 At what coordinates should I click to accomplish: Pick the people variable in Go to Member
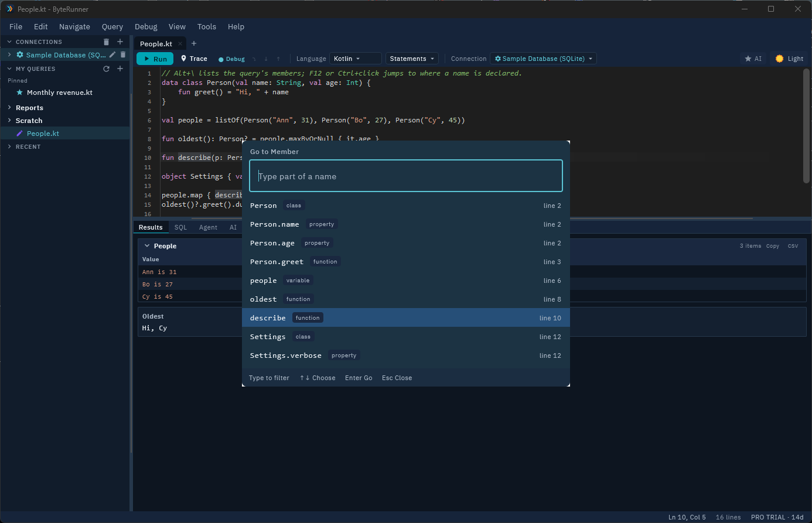coord(406,281)
